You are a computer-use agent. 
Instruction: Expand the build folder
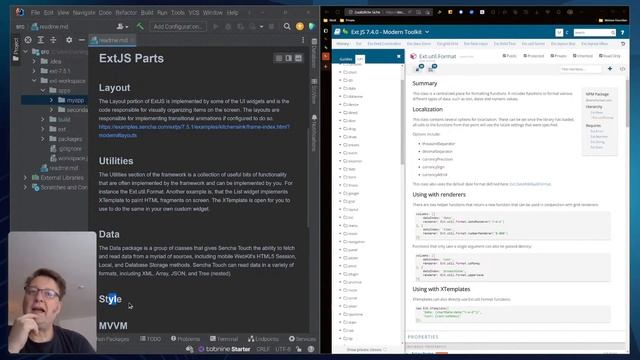click(x=43, y=119)
